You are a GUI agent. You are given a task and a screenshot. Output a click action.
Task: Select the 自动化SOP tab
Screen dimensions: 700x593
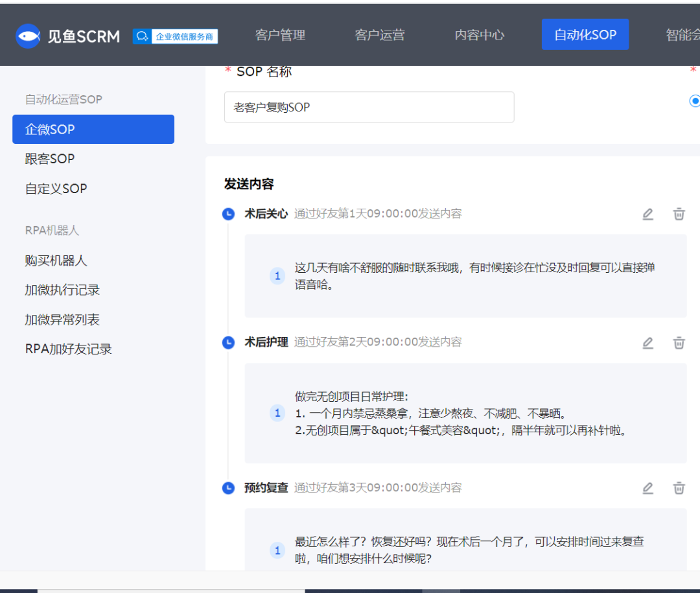(x=585, y=35)
